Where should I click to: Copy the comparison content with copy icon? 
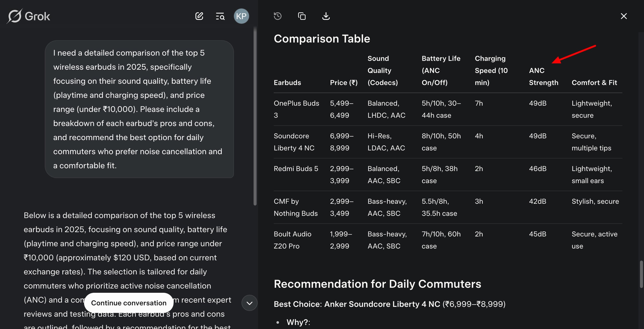(x=302, y=16)
